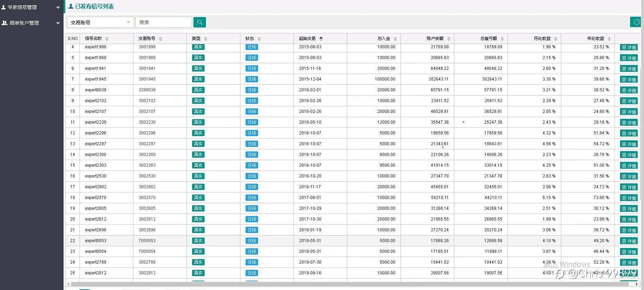Click row number 22

[73, 241]
